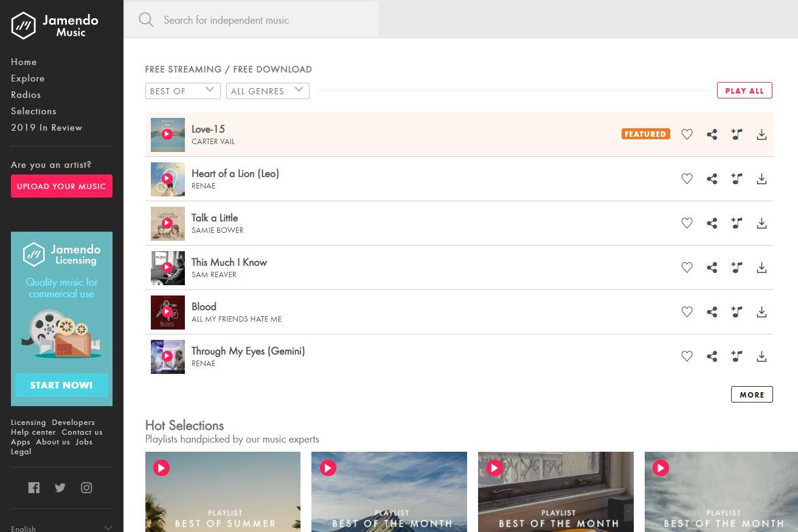
Task: Play the track Talk a Little
Action: tap(167, 223)
